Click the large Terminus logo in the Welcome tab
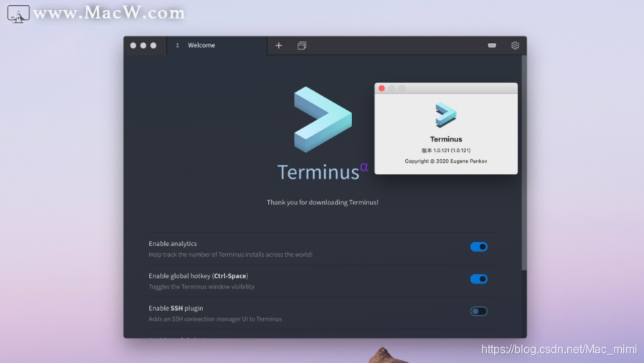Screen dimensions: 644x363 (323, 120)
